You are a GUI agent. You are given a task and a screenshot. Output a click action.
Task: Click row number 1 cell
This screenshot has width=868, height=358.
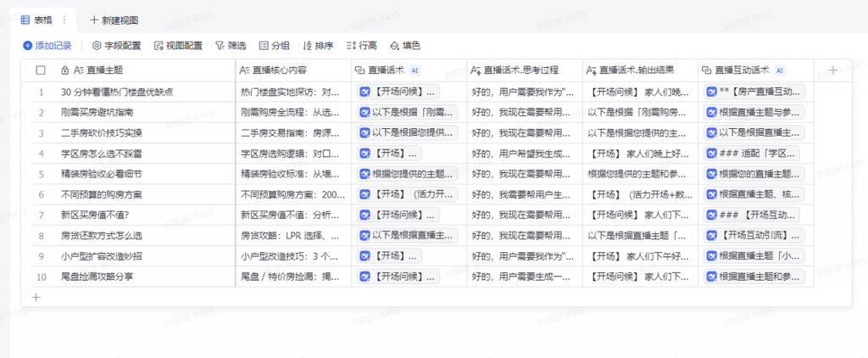click(x=41, y=92)
